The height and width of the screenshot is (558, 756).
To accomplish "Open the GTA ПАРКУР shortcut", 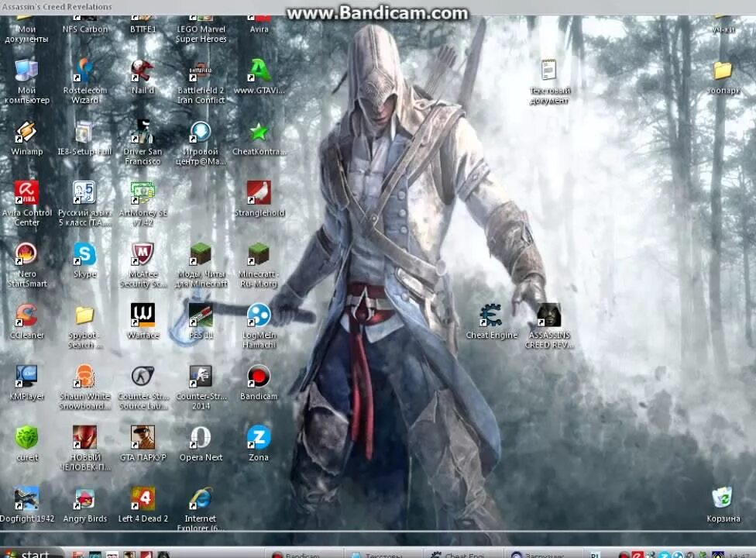I will [x=143, y=438].
